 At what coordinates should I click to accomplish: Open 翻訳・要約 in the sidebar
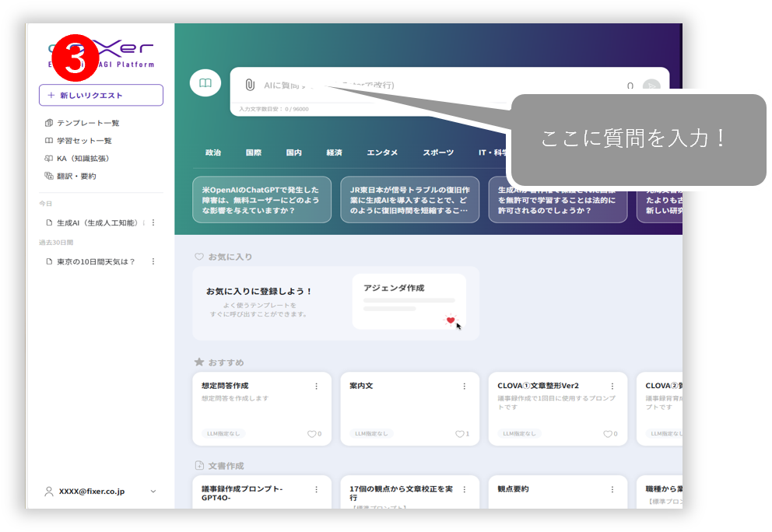(x=75, y=177)
